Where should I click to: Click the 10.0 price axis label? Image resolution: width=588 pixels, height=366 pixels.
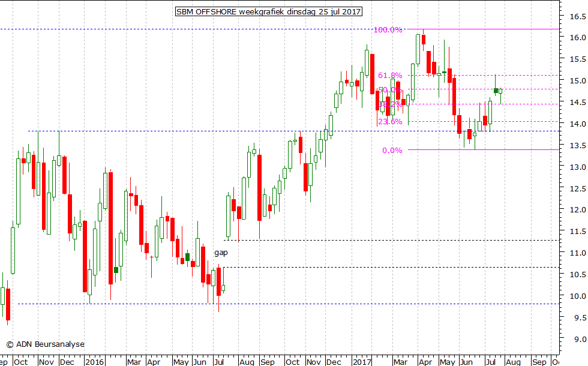pos(577,296)
